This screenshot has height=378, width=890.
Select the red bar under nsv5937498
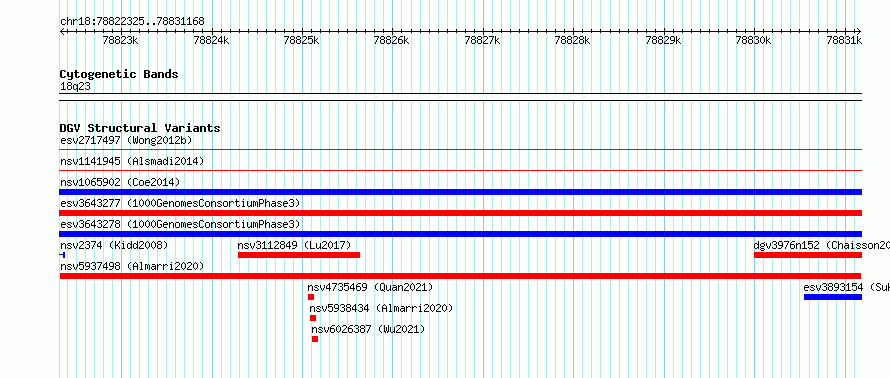click(461, 276)
